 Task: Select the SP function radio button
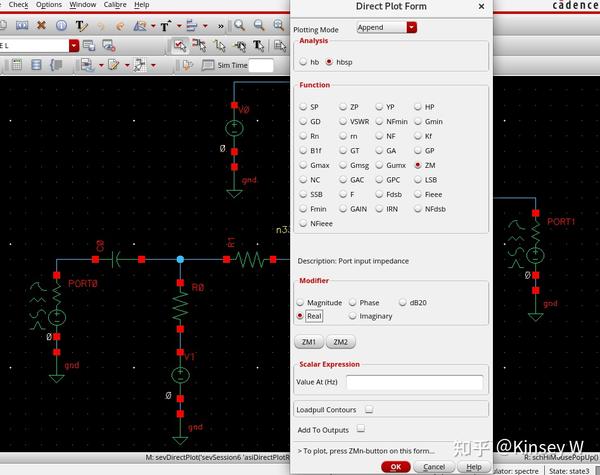coord(303,107)
